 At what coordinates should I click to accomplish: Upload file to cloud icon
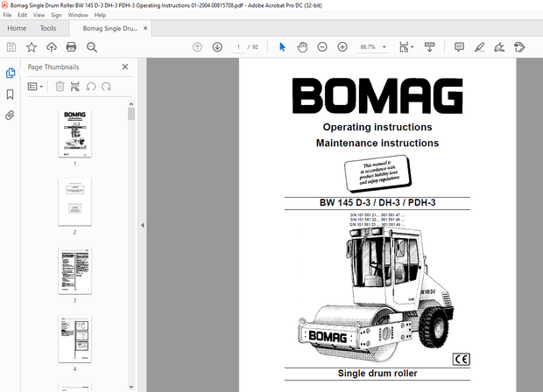pyautogui.click(x=52, y=47)
